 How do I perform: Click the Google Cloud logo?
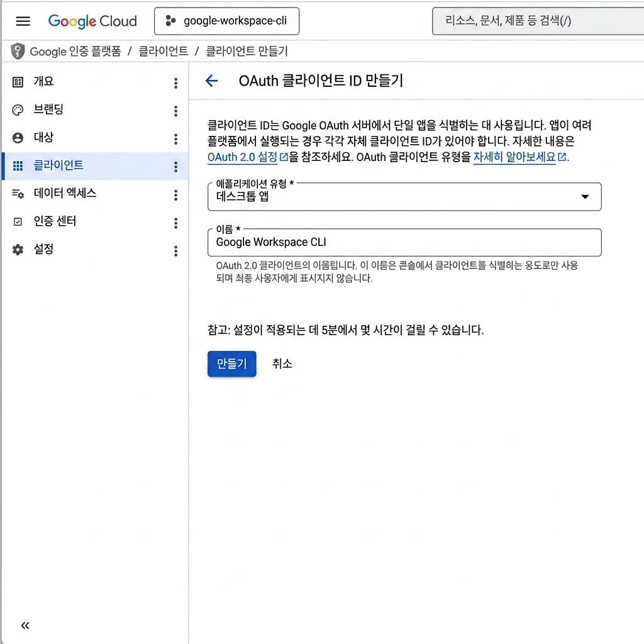coord(92,21)
